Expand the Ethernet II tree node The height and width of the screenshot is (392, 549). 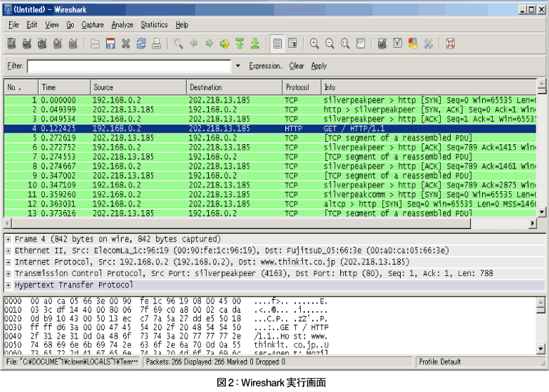(8, 251)
